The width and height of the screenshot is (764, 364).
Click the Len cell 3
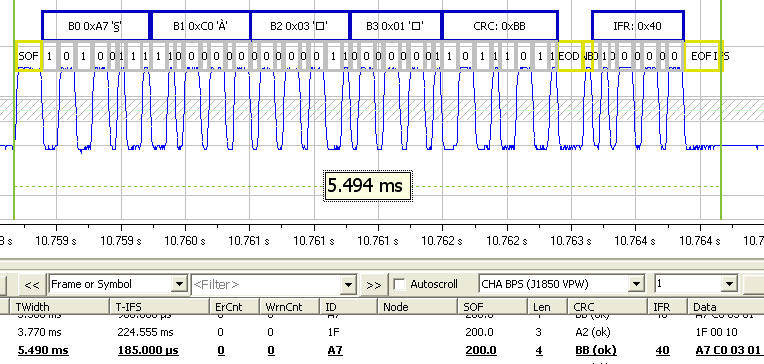pos(539,332)
